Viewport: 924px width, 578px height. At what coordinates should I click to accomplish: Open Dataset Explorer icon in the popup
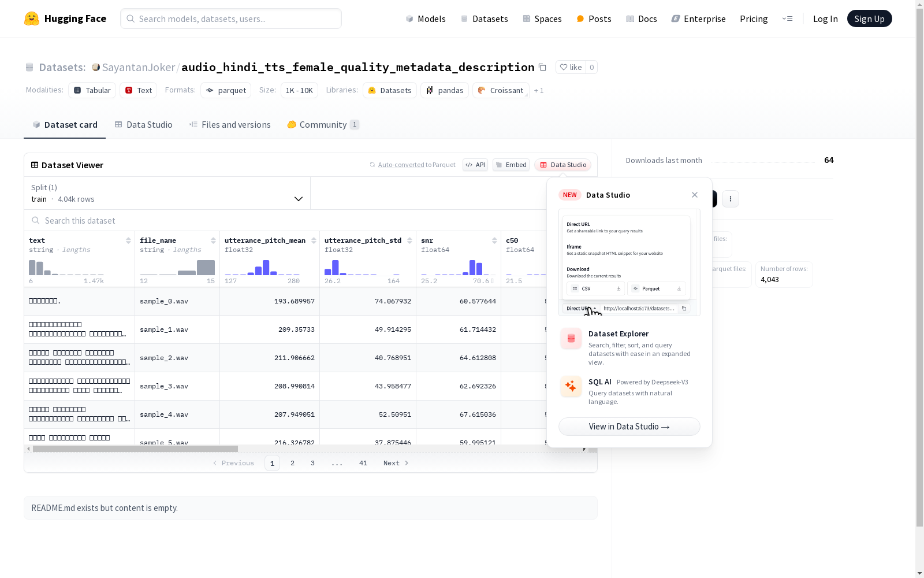pyautogui.click(x=571, y=339)
